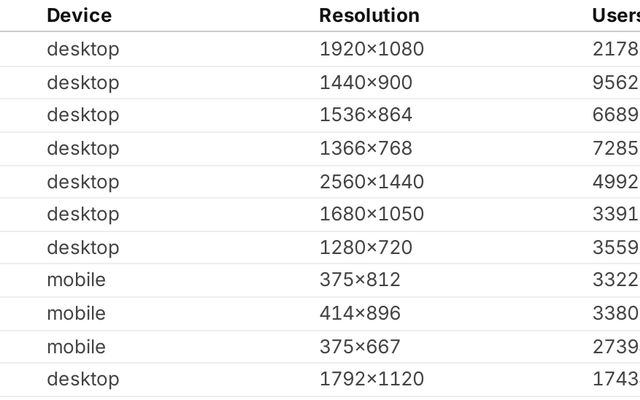Image resolution: width=640 pixels, height=400 pixels.
Task: Choose the 1280×720 resolution cell
Action: pyautogui.click(x=365, y=247)
